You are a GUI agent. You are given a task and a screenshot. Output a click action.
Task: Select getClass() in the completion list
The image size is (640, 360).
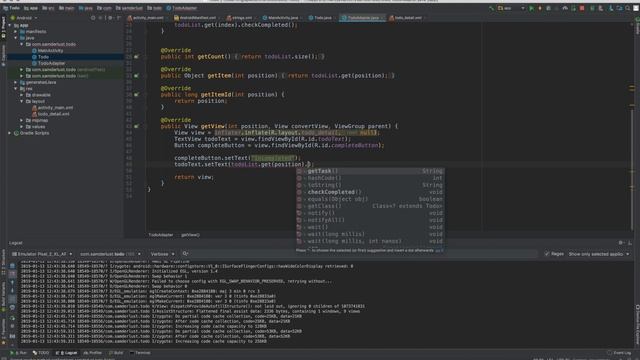point(370,206)
